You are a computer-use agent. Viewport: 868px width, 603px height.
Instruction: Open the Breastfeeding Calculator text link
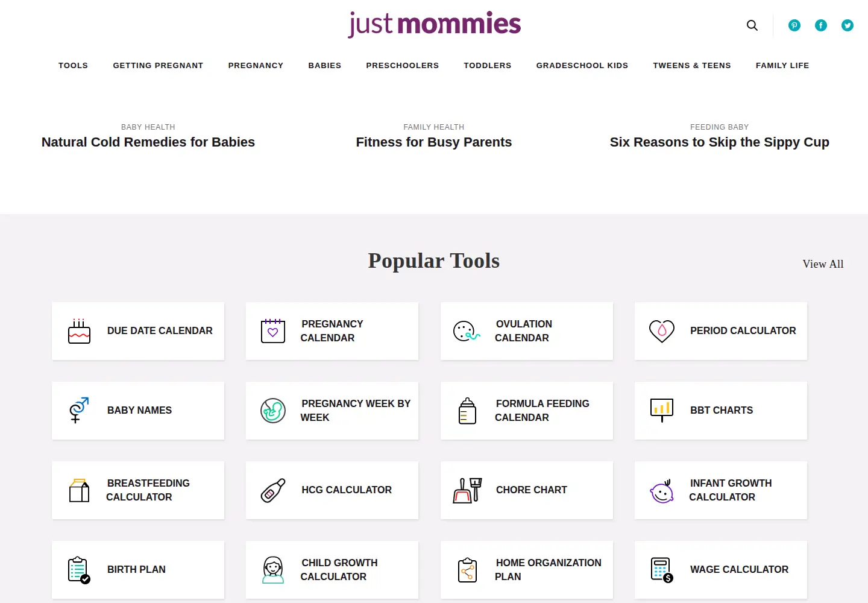click(x=148, y=490)
